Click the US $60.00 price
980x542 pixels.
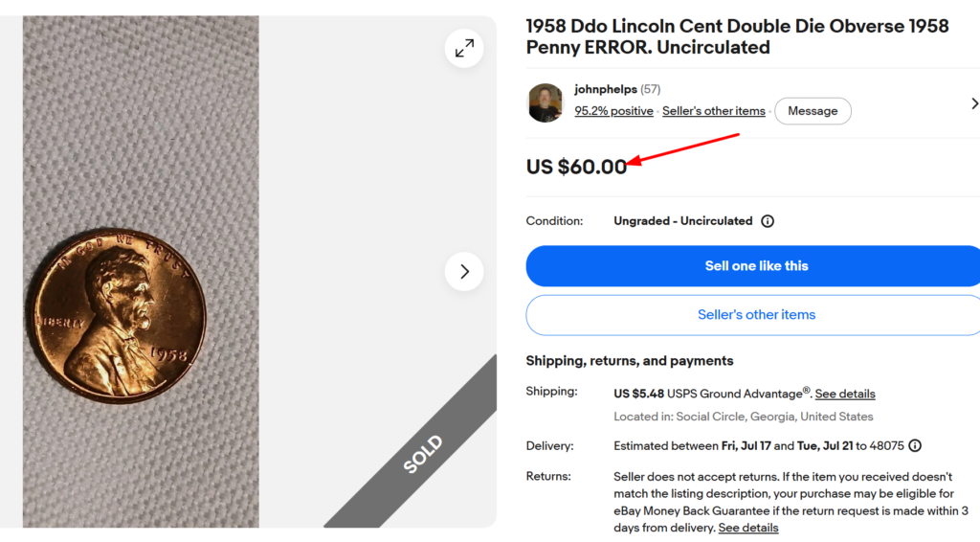pyautogui.click(x=576, y=167)
